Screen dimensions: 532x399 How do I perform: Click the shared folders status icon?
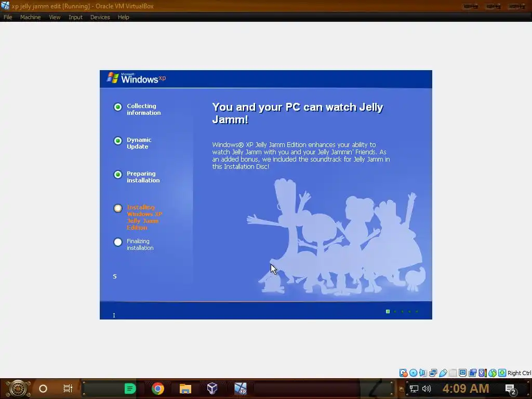pyautogui.click(x=453, y=373)
